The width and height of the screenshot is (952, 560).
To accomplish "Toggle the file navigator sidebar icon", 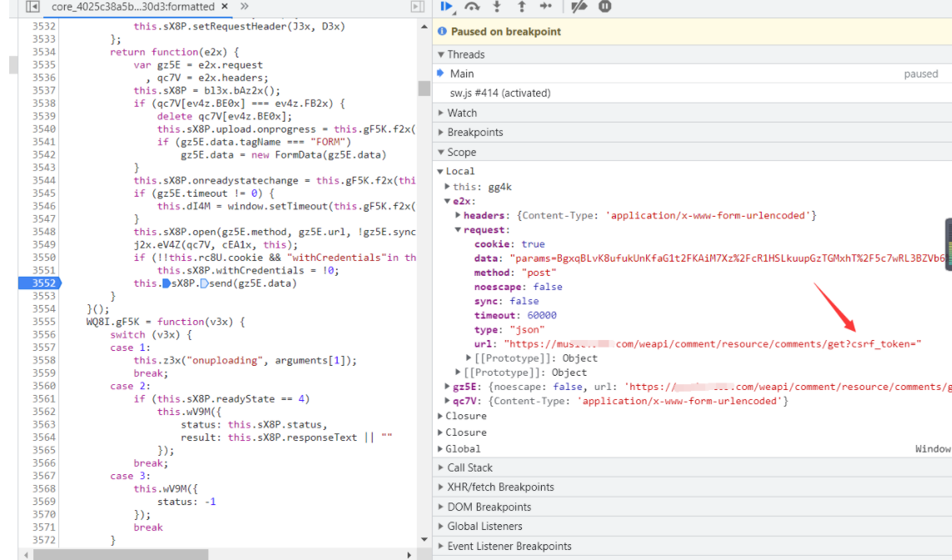I will point(33,7).
